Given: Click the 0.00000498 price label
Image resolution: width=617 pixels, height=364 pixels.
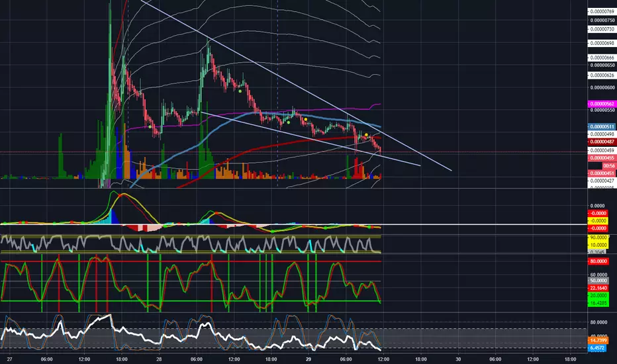Looking at the screenshot, I should [x=601, y=134].
